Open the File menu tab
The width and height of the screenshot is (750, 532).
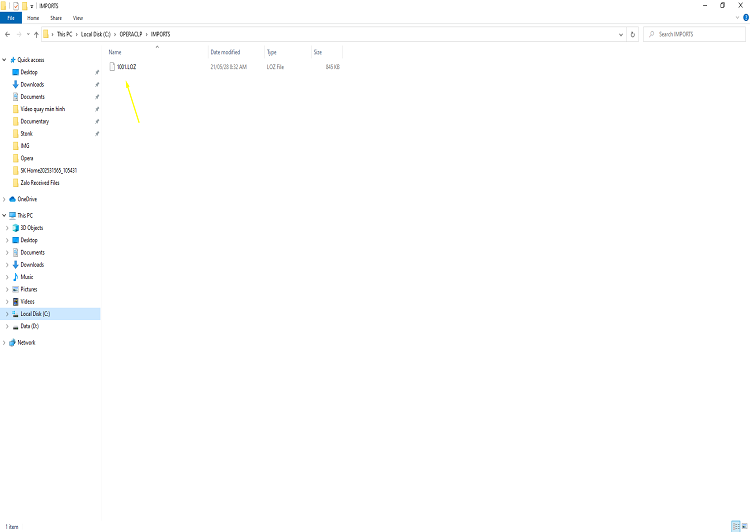coord(11,18)
